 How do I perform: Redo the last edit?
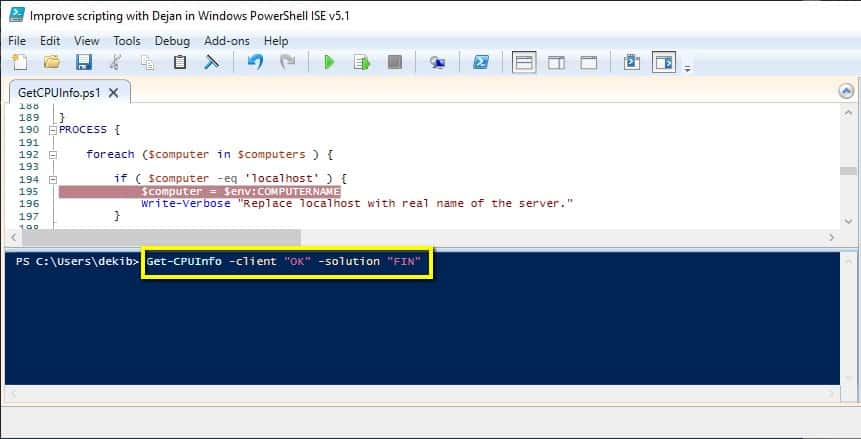287,62
